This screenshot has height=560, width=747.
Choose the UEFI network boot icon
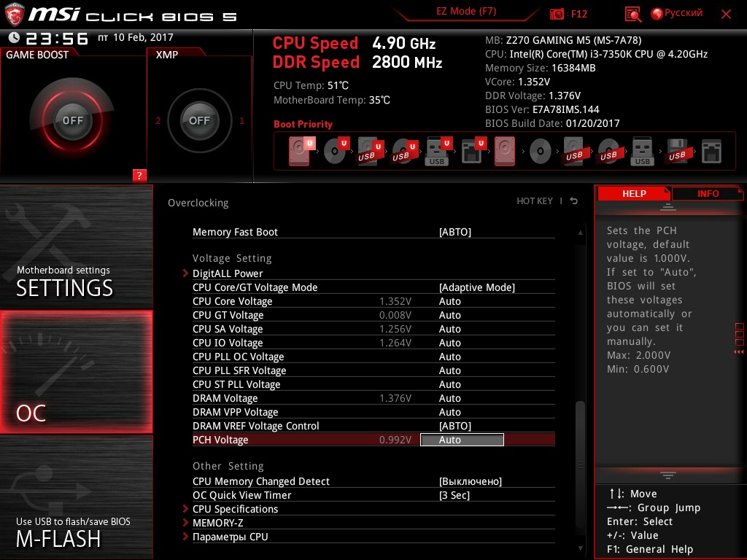click(x=473, y=151)
